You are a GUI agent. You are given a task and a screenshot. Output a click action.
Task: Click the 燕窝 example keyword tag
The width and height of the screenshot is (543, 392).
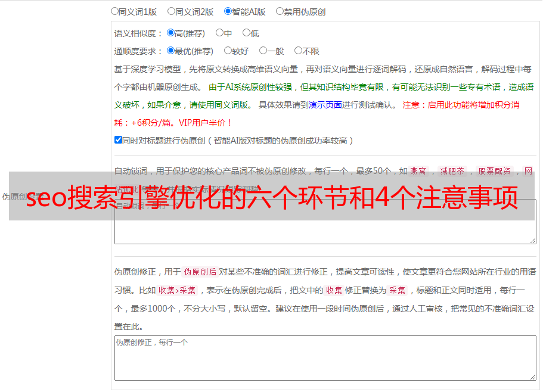[x=418, y=171]
